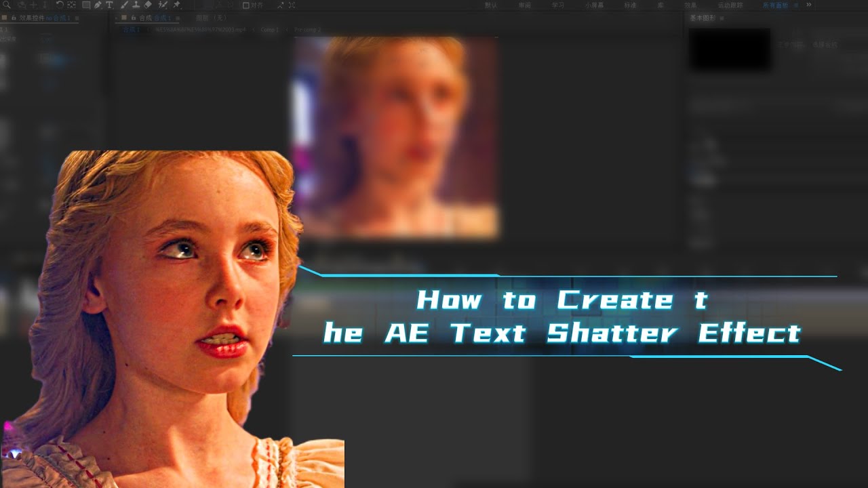The image size is (868, 488).
Task: Select the Eraser tool
Action: pyautogui.click(x=148, y=5)
